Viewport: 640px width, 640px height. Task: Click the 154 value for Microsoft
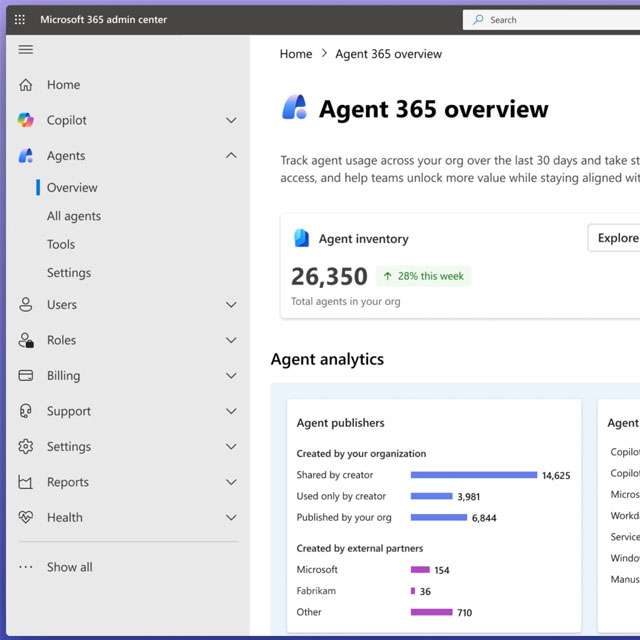pyautogui.click(x=442, y=570)
